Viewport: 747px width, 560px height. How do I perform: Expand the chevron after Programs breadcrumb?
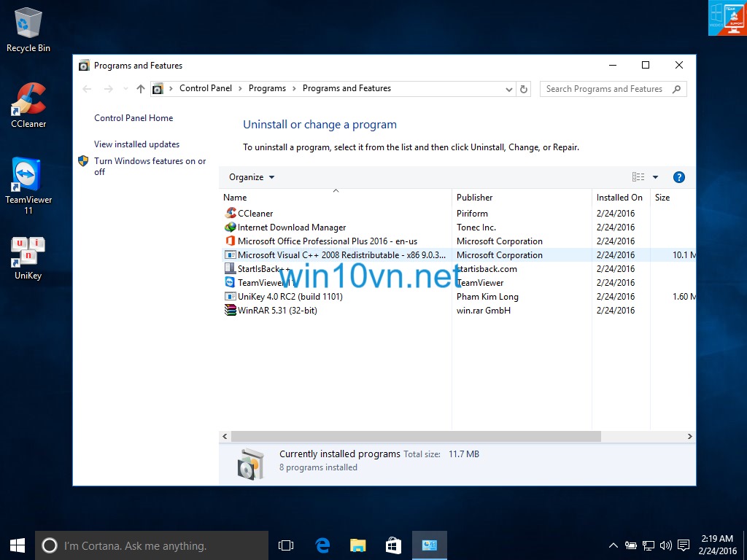294,88
